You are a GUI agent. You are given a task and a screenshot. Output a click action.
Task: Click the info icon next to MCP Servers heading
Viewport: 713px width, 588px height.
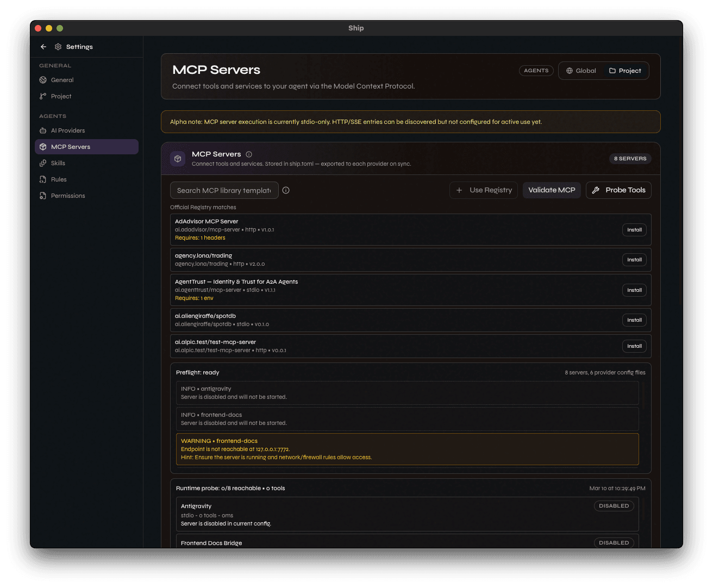pyautogui.click(x=249, y=154)
